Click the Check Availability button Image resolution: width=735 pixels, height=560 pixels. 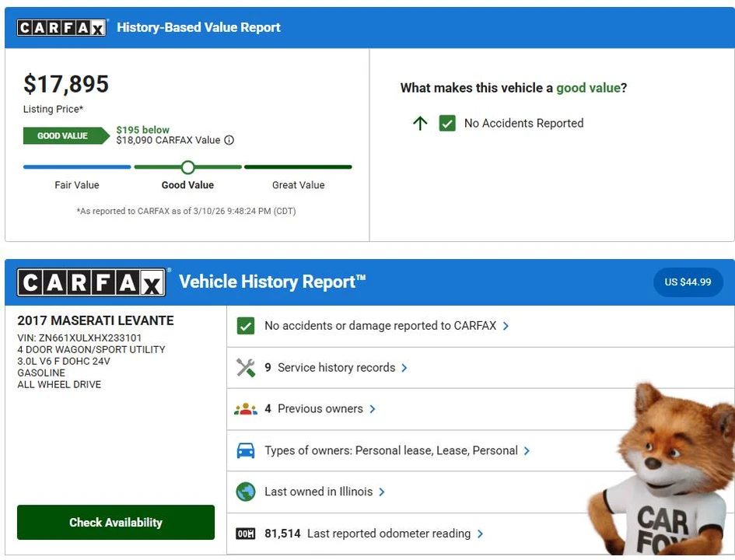click(x=116, y=522)
